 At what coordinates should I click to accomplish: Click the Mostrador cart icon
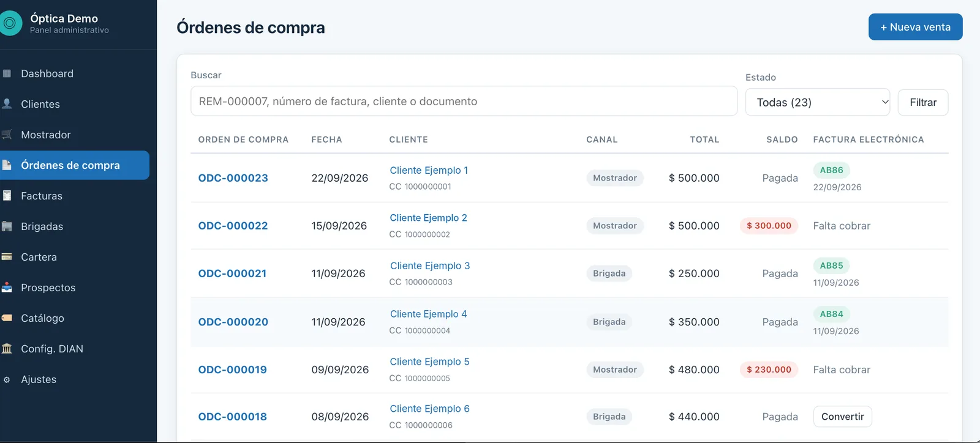[7, 135]
